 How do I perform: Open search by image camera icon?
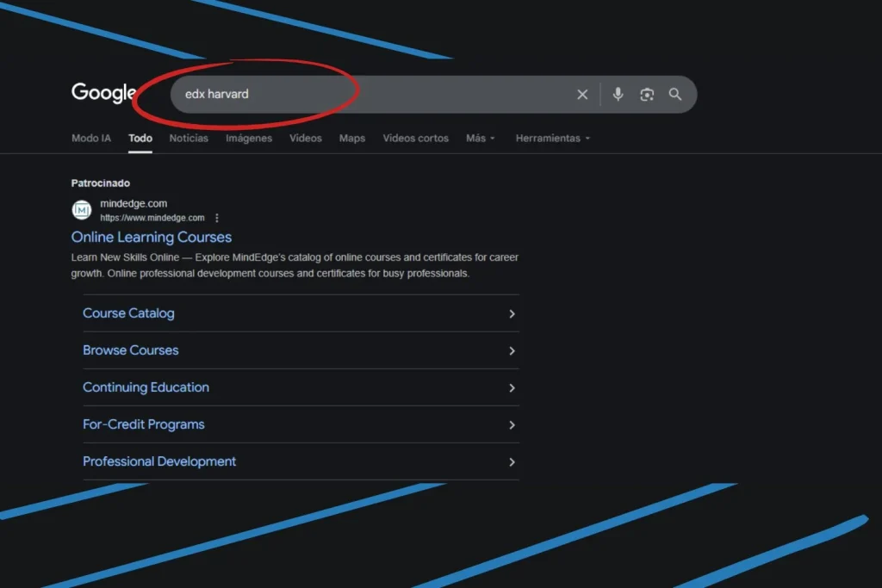pos(647,95)
